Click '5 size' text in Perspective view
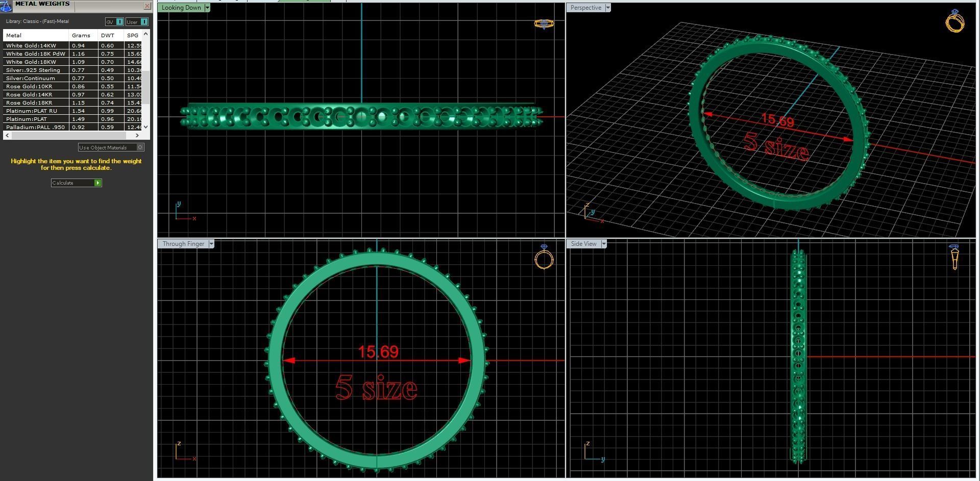Viewport: 980px width, 481px height. pos(776,146)
